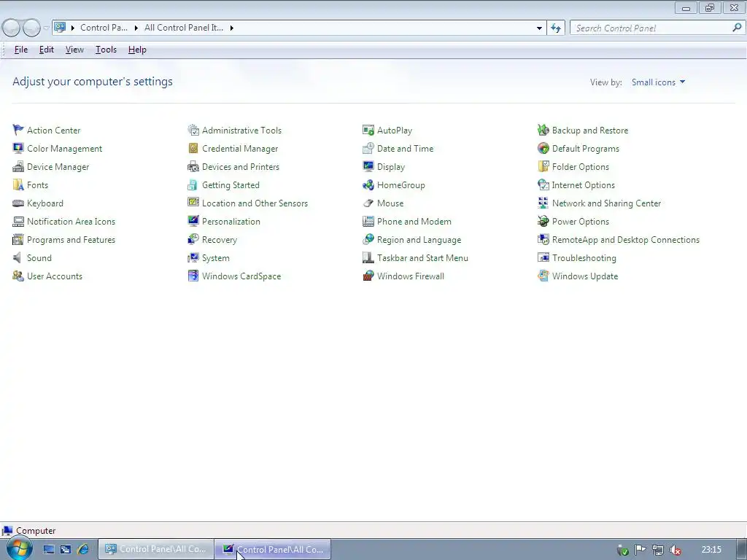Image resolution: width=747 pixels, height=560 pixels.
Task: Expand arrow after Control Panel breadcrumb
Action: pyautogui.click(x=136, y=28)
